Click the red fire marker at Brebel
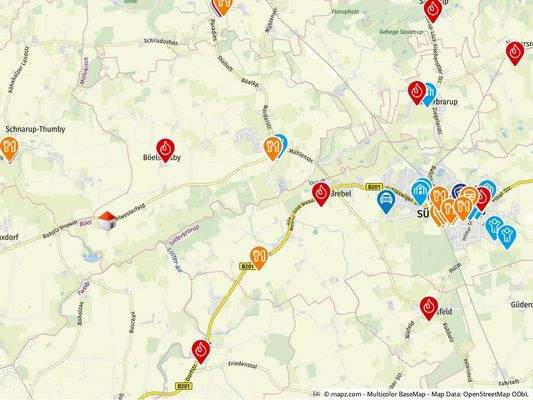Viewport: 533px width, 400px height. 321,194
